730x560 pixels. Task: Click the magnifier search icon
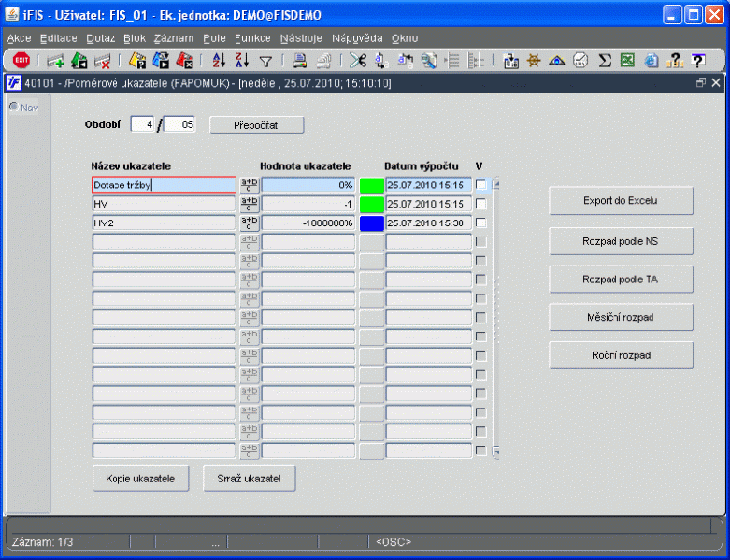coord(429,61)
